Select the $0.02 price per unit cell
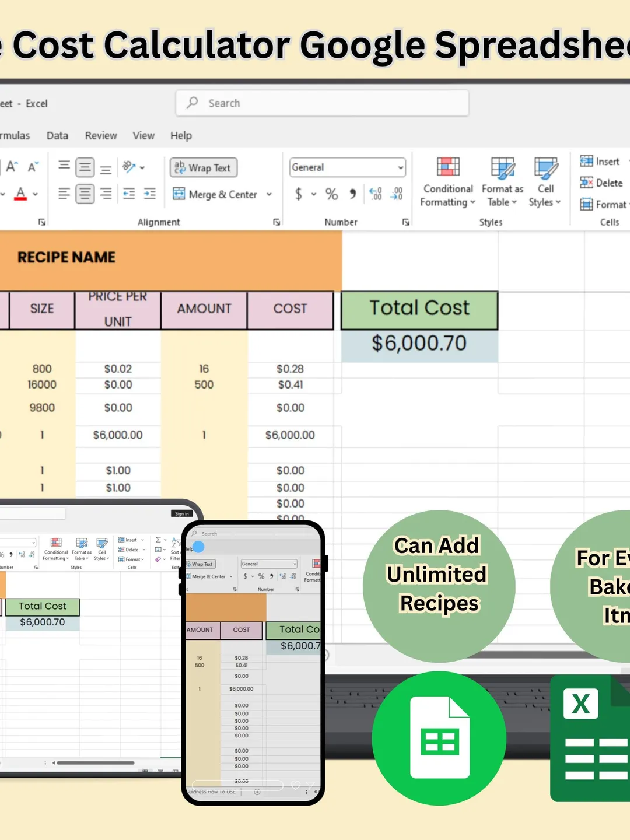The image size is (630, 840). 118,369
